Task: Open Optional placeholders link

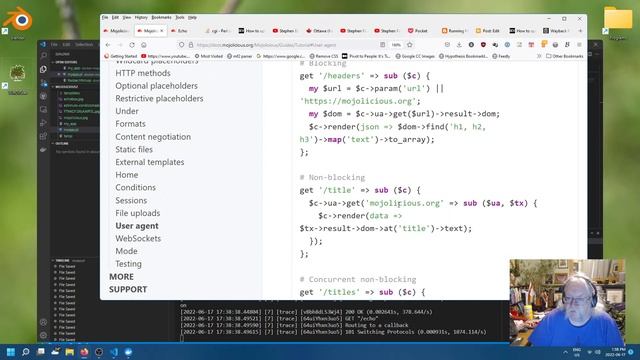Action: tap(156, 86)
